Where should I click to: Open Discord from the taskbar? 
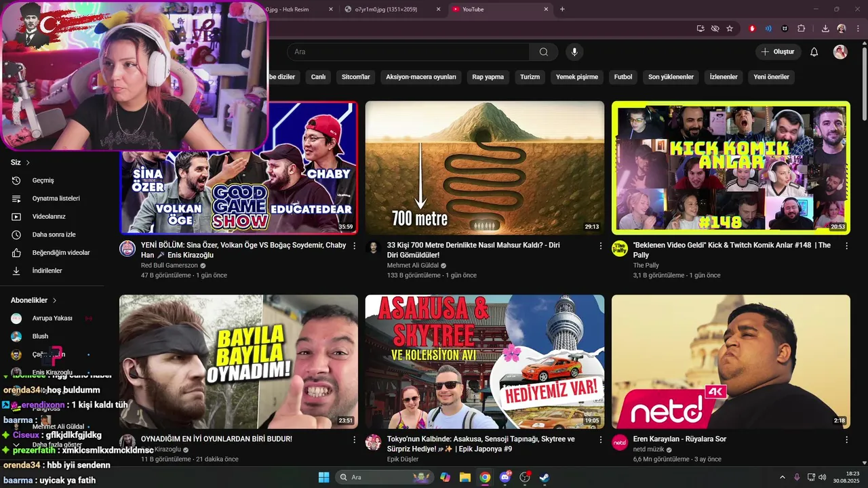[505, 477]
